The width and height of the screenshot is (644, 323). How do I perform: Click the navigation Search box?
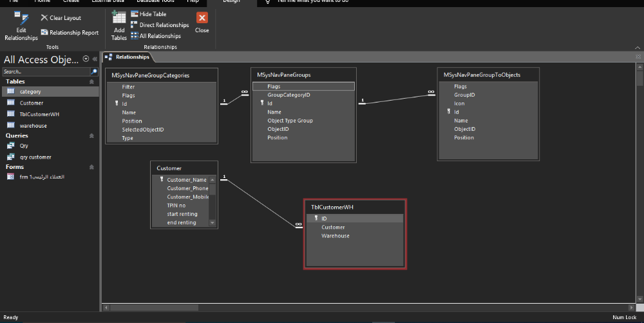click(46, 72)
